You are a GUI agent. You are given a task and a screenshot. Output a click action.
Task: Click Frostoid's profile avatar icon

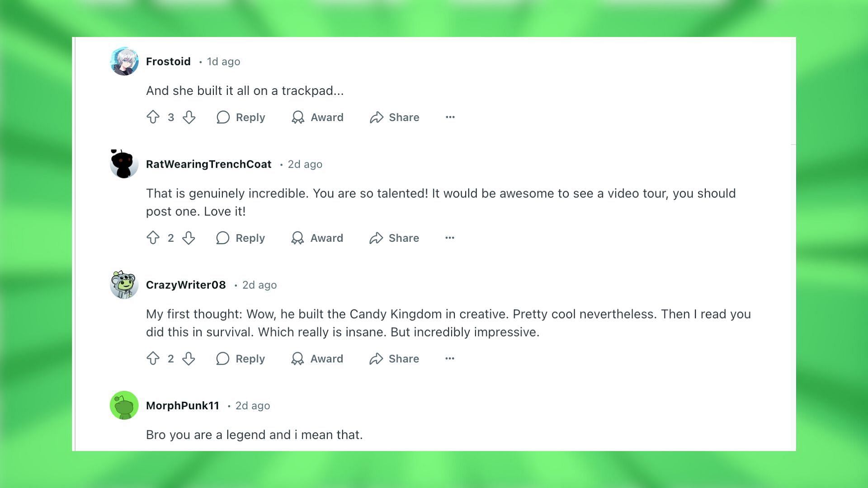(124, 62)
